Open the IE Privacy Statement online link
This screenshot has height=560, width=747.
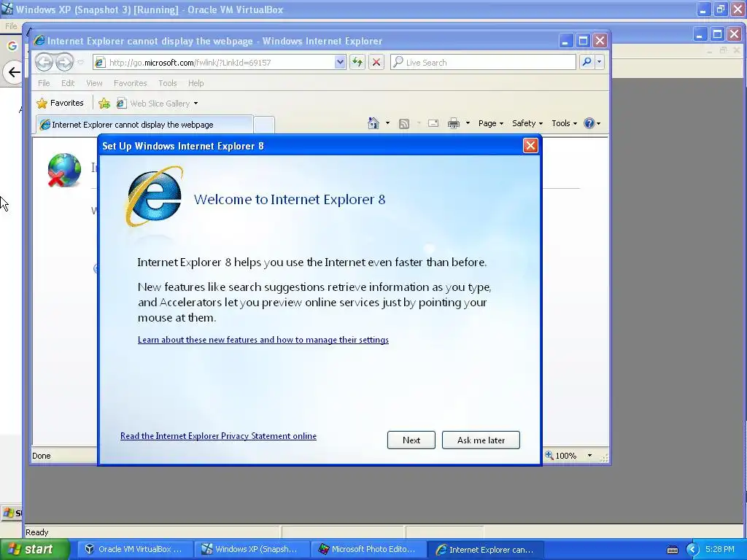(218, 436)
